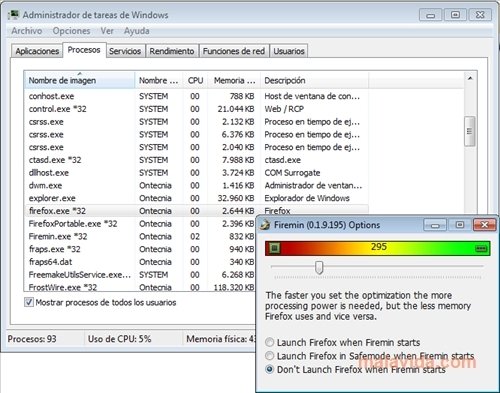Screen dimensions: 500x393
Task: Toggle 'Mostrar procesos de todos los usuarios' checkbox
Action: [29, 302]
